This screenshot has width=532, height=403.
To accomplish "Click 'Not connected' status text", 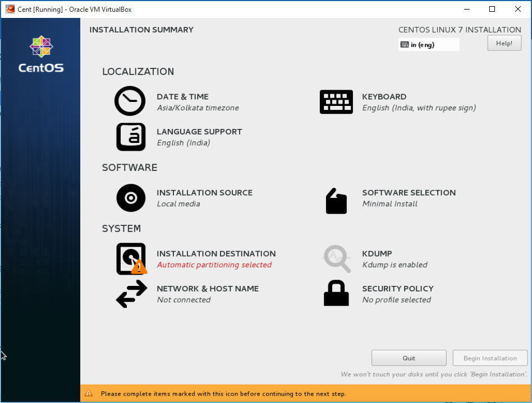I will [184, 300].
